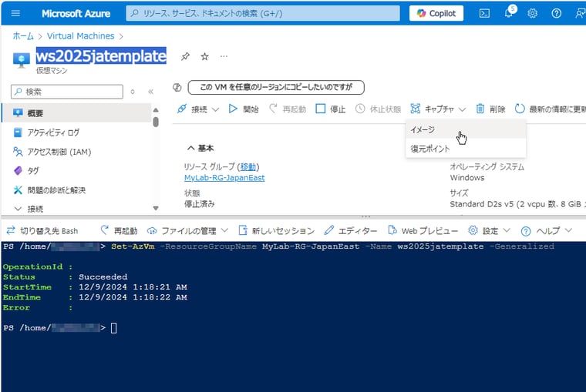Click the 停止済み status value

click(x=200, y=204)
